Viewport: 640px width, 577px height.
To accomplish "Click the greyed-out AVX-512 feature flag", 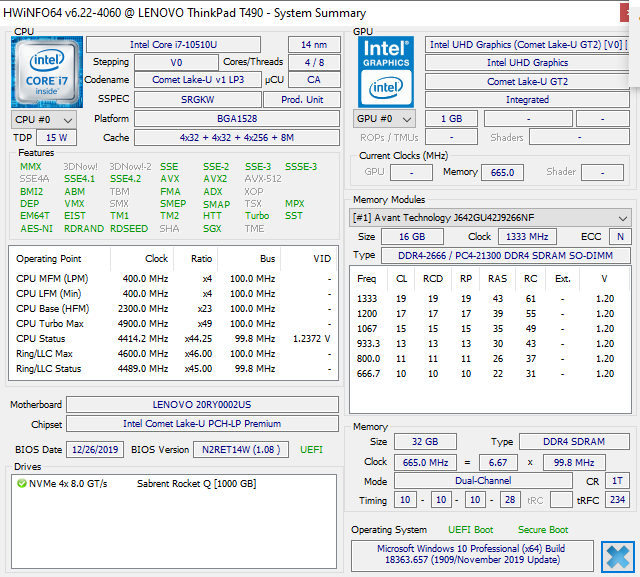I will click(x=263, y=179).
